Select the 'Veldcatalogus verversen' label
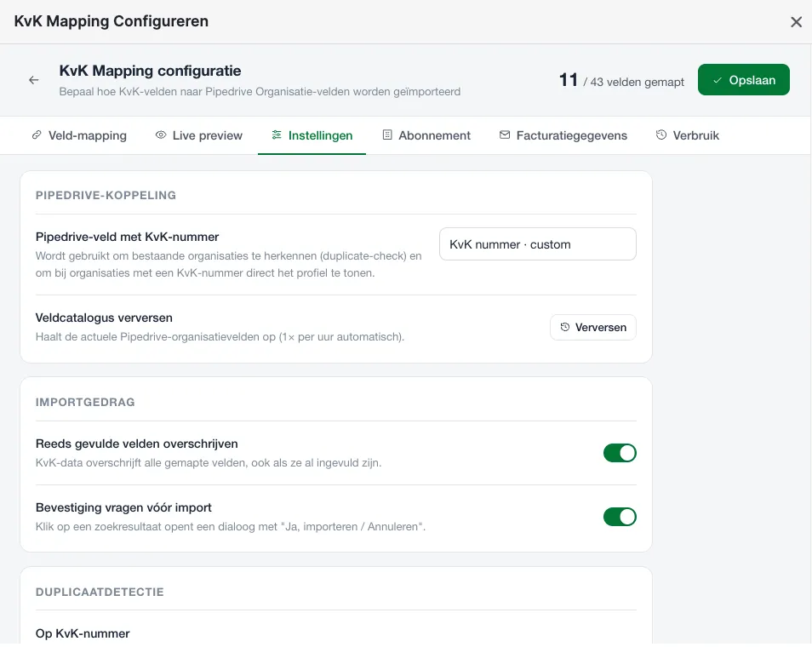812x647 pixels. pos(104,318)
